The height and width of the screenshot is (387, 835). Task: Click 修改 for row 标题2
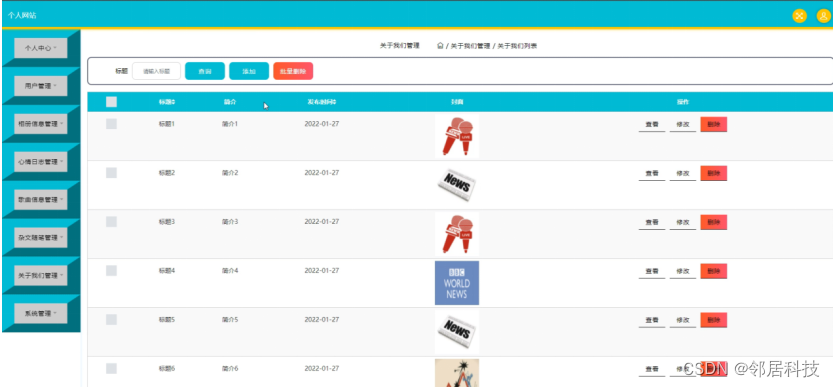[683, 174]
